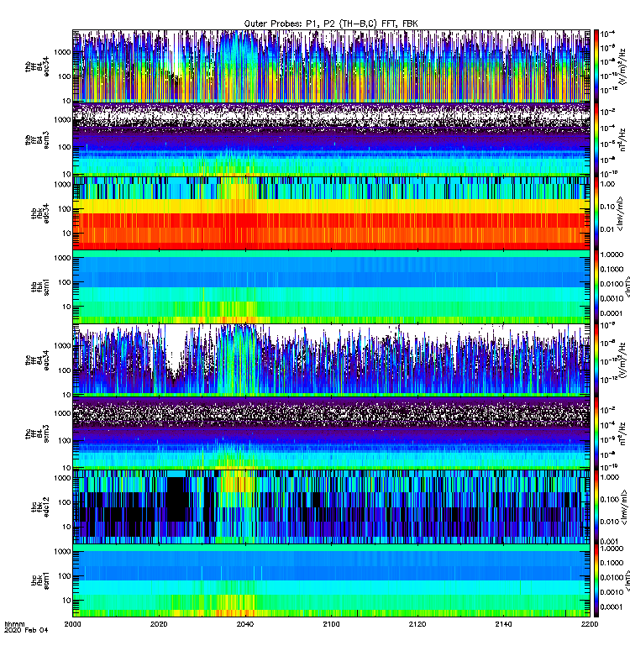The height and width of the screenshot is (672, 630).
Task: Click the black data gap in thc edc12 panel
Action: (177, 499)
